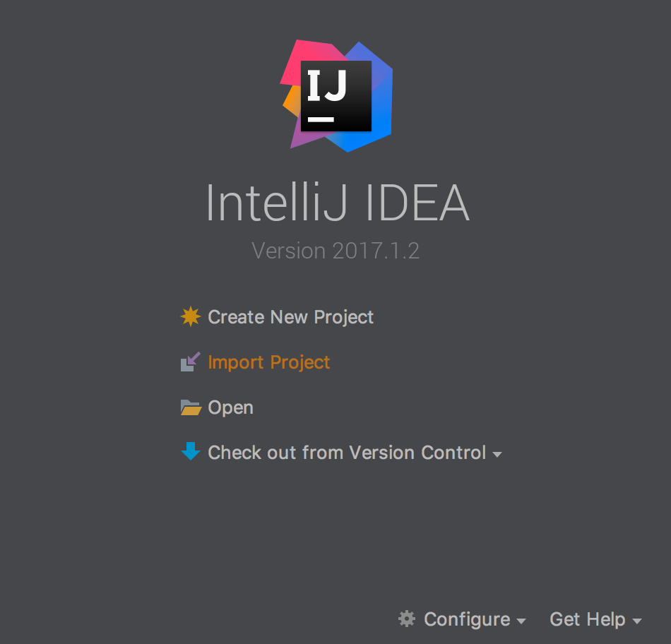Screen dimensions: 671x644
Task: Click the chevron beside Get Help
Action: pyautogui.click(x=636, y=621)
